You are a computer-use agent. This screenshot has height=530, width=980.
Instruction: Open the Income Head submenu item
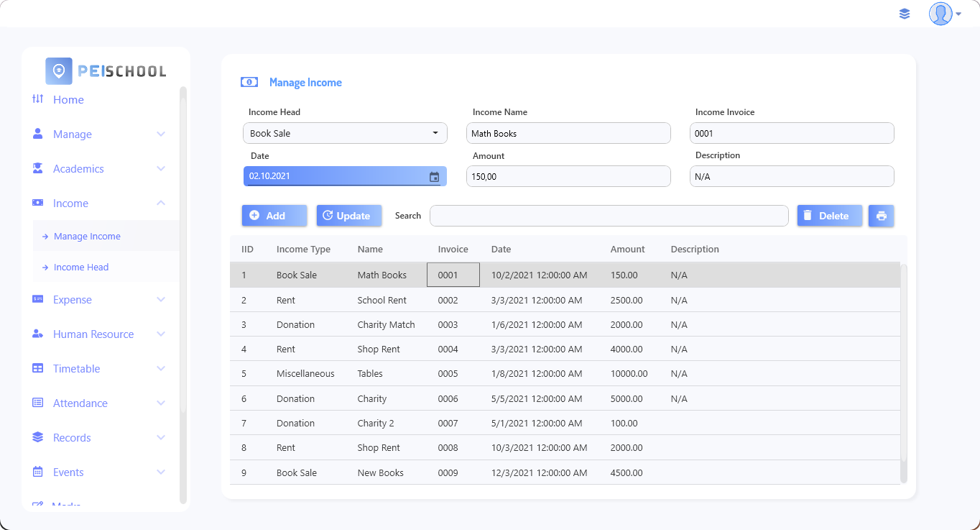tap(81, 267)
